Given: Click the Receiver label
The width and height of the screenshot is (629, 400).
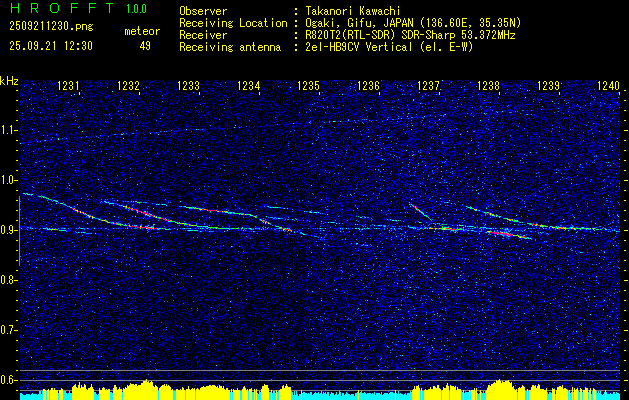Looking at the screenshot, I should [x=203, y=35].
